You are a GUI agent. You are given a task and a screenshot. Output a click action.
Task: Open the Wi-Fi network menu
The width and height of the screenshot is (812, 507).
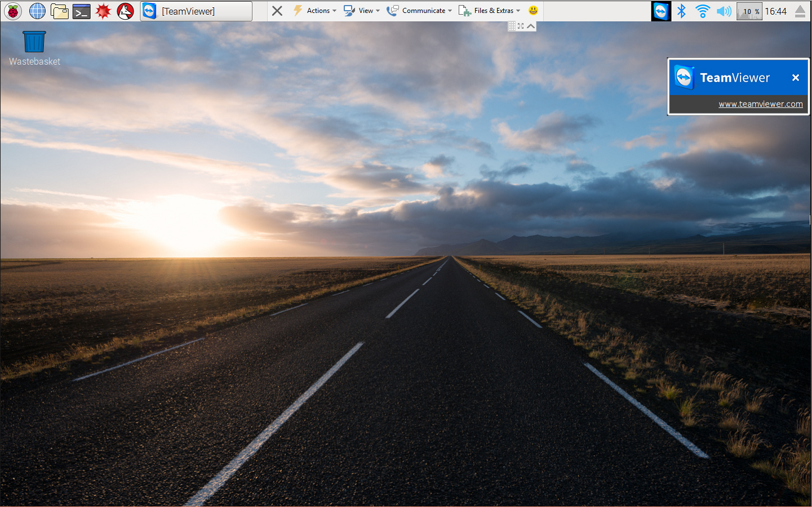(x=703, y=11)
